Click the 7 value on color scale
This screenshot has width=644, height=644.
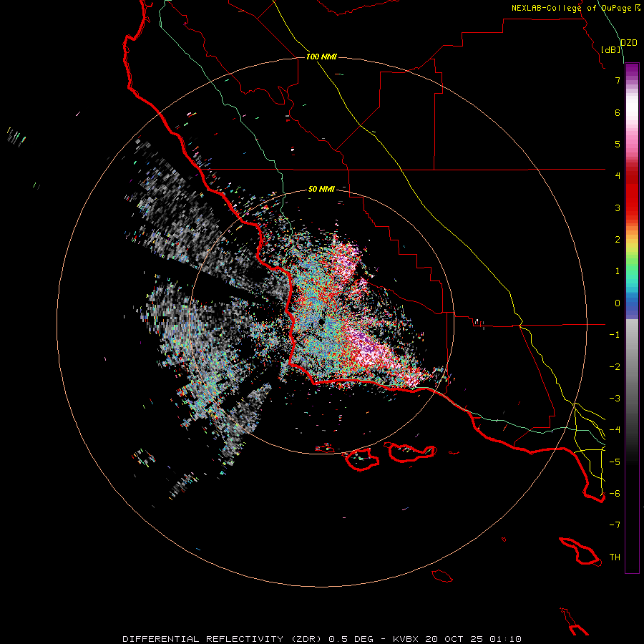tap(618, 80)
